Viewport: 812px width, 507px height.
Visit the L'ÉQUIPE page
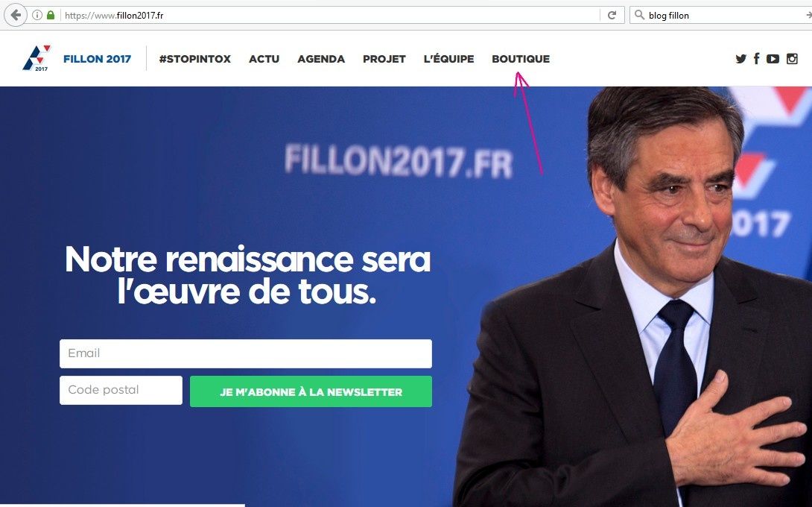(448, 59)
